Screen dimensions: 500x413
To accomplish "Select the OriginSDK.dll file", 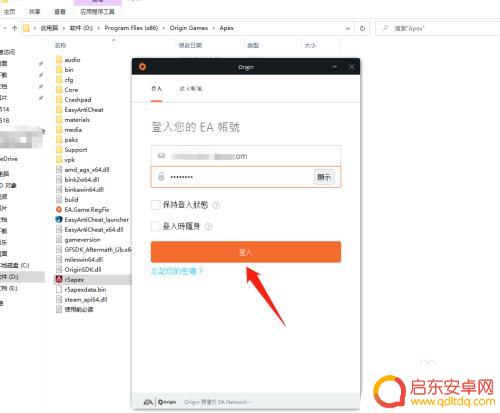I will click(79, 270).
